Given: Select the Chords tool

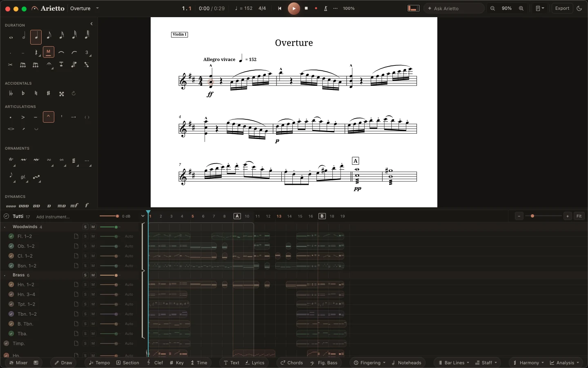Looking at the screenshot, I should (292, 363).
